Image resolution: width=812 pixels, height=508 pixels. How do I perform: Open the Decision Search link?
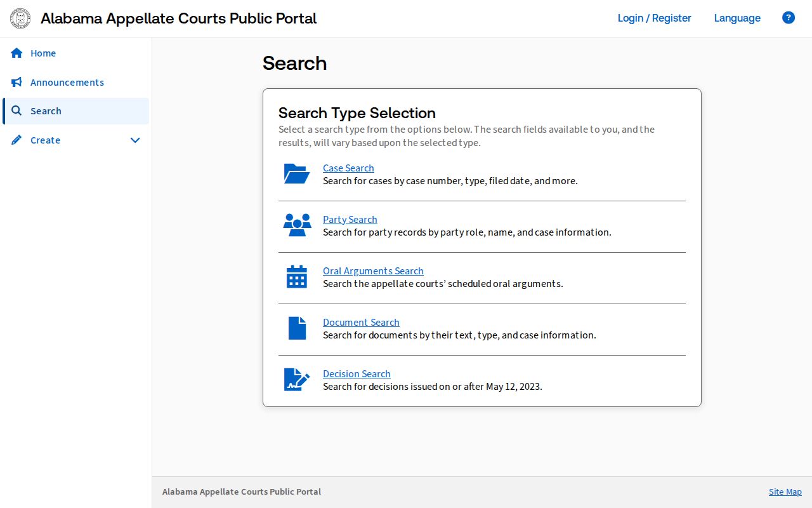357,374
